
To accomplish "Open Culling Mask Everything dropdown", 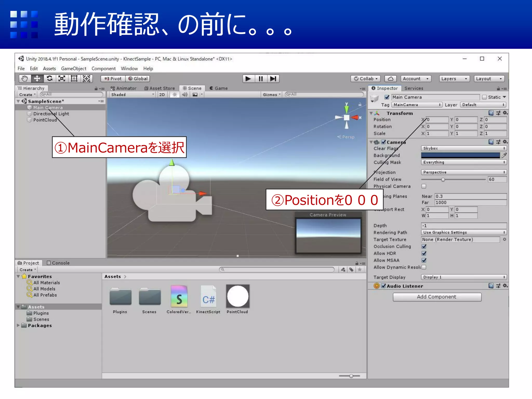I will (464, 162).
